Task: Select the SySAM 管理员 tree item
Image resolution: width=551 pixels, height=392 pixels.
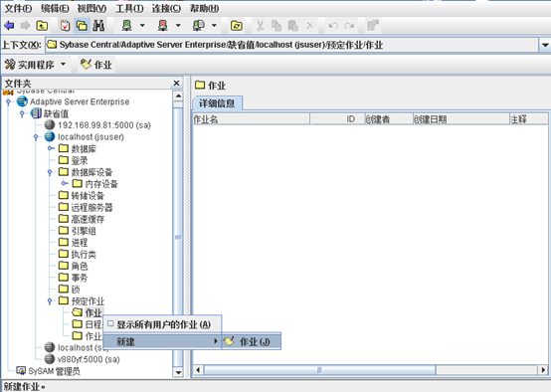Action: pyautogui.click(x=54, y=371)
